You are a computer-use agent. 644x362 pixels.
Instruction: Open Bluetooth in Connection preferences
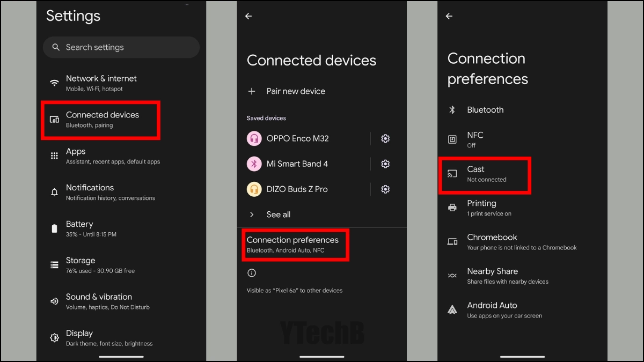point(522,109)
